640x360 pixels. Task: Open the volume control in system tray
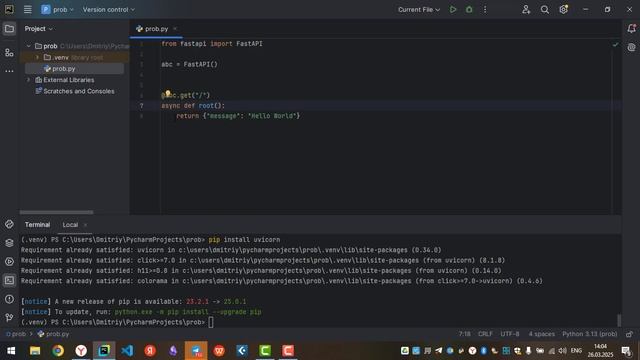(562, 351)
